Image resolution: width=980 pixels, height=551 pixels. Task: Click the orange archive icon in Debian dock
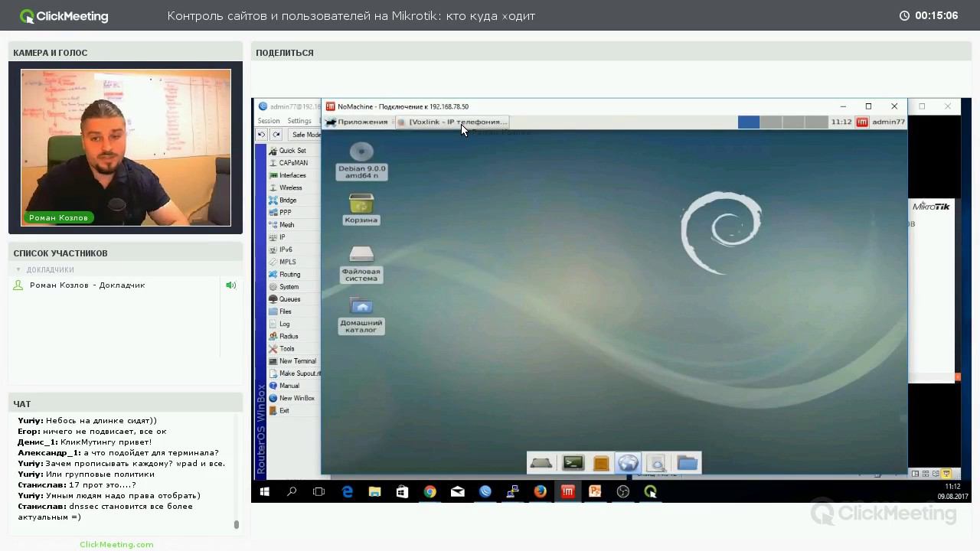pos(601,463)
